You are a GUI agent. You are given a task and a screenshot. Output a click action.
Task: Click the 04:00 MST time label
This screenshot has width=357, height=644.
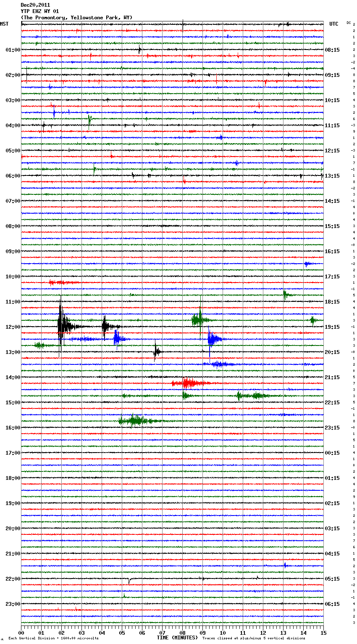tap(13, 126)
